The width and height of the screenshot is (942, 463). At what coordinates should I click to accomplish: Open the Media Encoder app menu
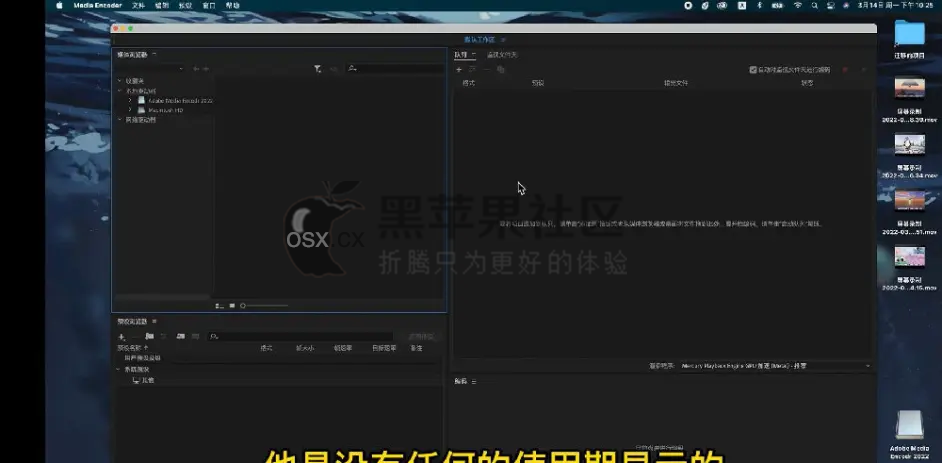(x=97, y=5)
